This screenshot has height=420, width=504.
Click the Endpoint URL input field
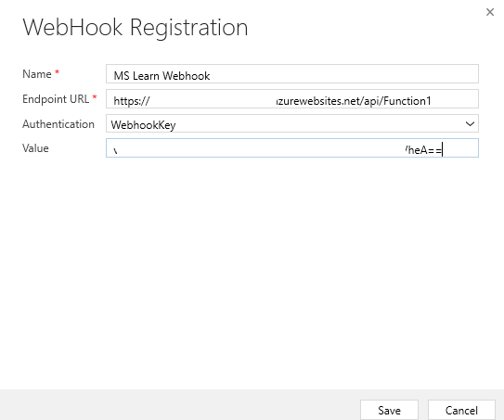[x=292, y=99]
